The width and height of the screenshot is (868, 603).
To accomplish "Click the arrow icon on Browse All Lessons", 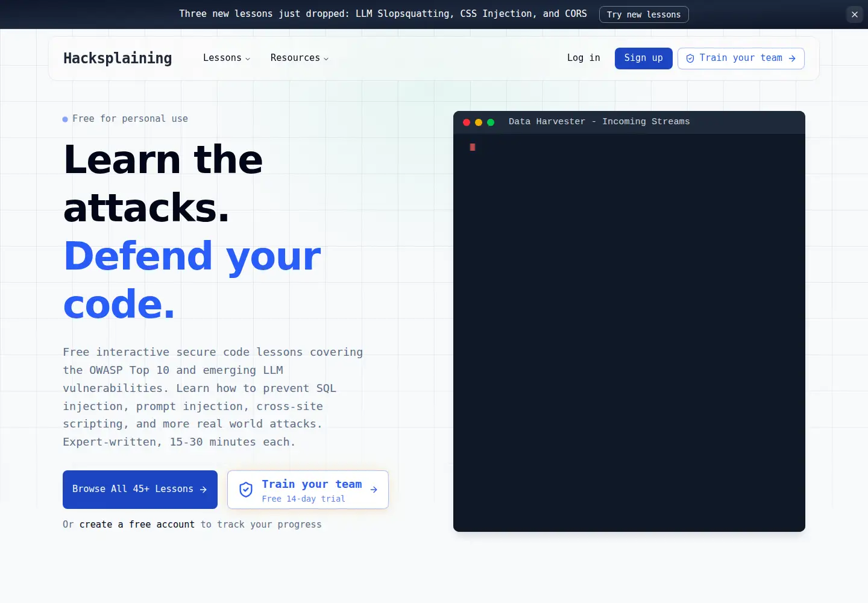I will (203, 490).
